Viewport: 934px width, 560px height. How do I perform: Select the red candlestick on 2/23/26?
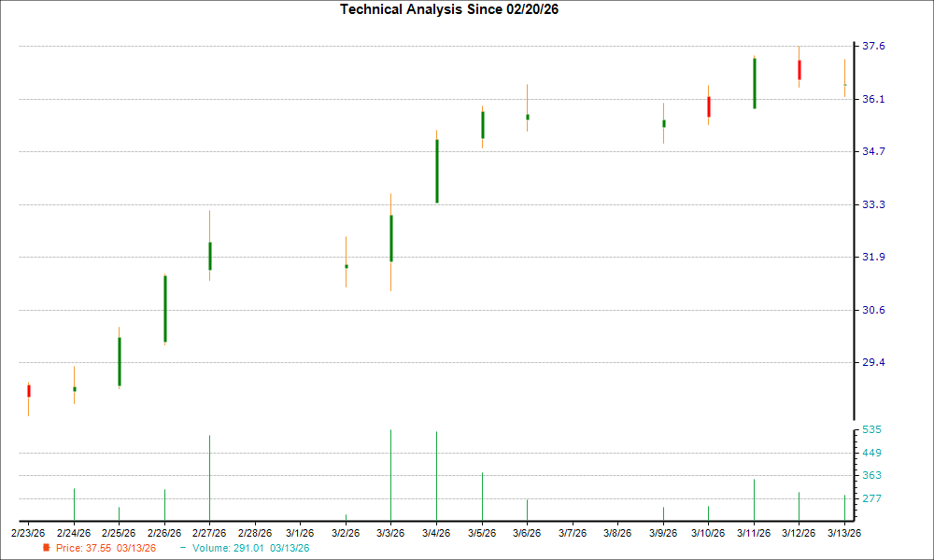click(29, 391)
